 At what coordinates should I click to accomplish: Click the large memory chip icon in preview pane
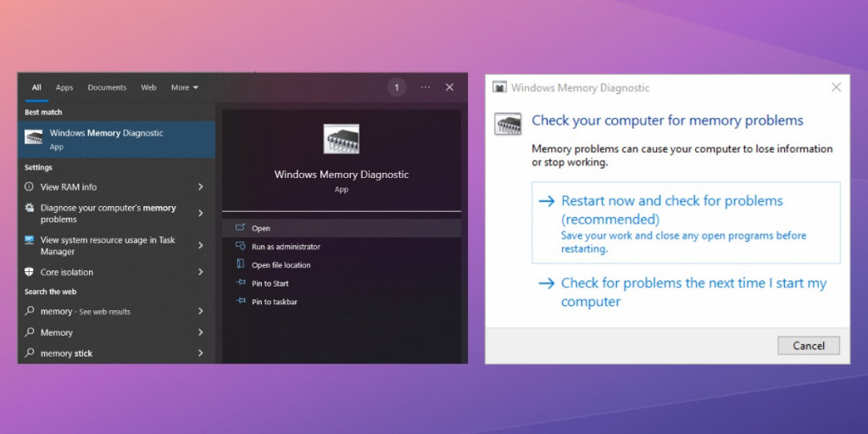click(341, 139)
